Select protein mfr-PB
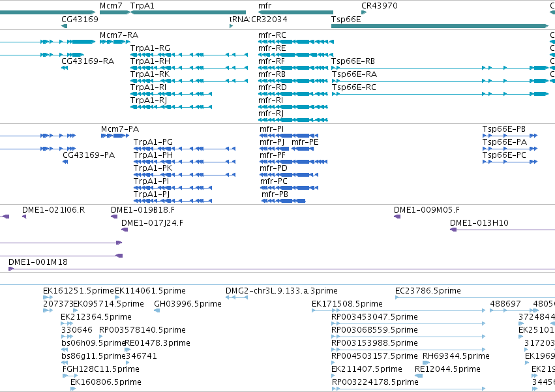555x392 pixels. coord(284,201)
